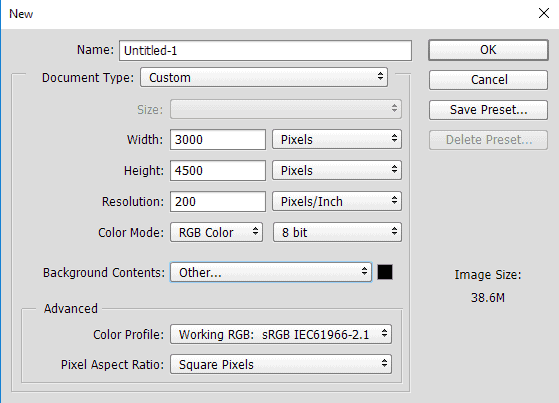Open the Pixels/Inch resolution units dropdown
The image size is (559, 403).
(337, 202)
